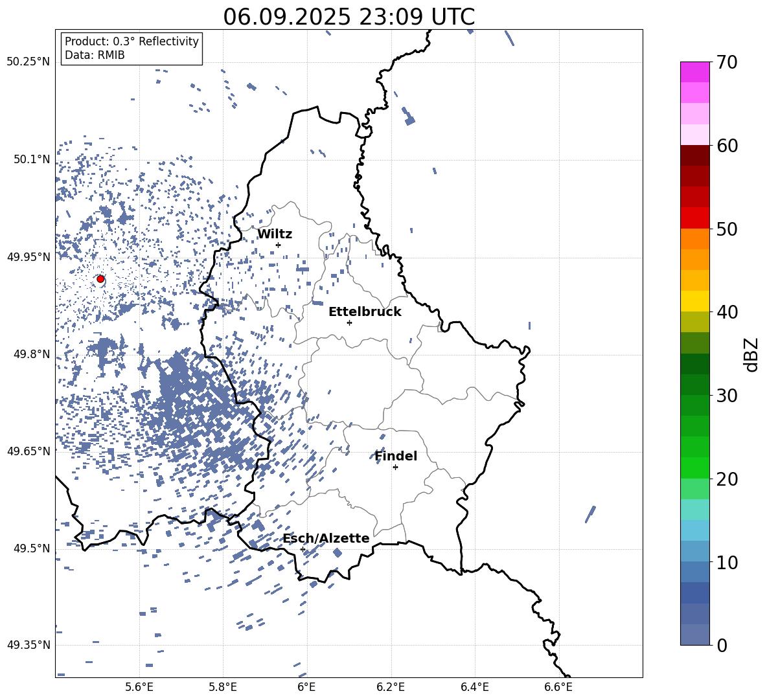Click the colorbar tick label 60
The height and width of the screenshot is (700, 767).
pyautogui.click(x=727, y=146)
